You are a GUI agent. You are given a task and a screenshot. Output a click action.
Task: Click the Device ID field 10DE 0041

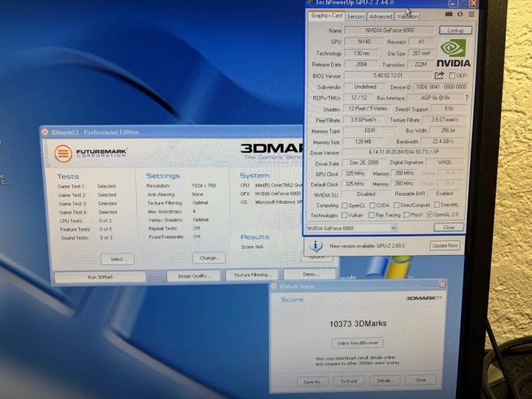(441, 87)
